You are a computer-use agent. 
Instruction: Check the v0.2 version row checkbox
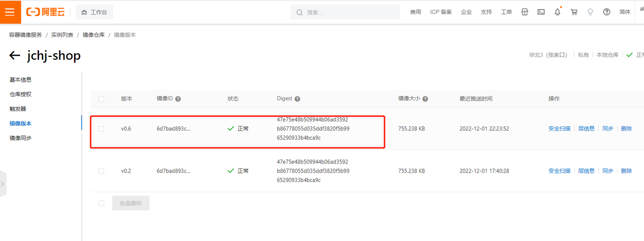point(101,171)
